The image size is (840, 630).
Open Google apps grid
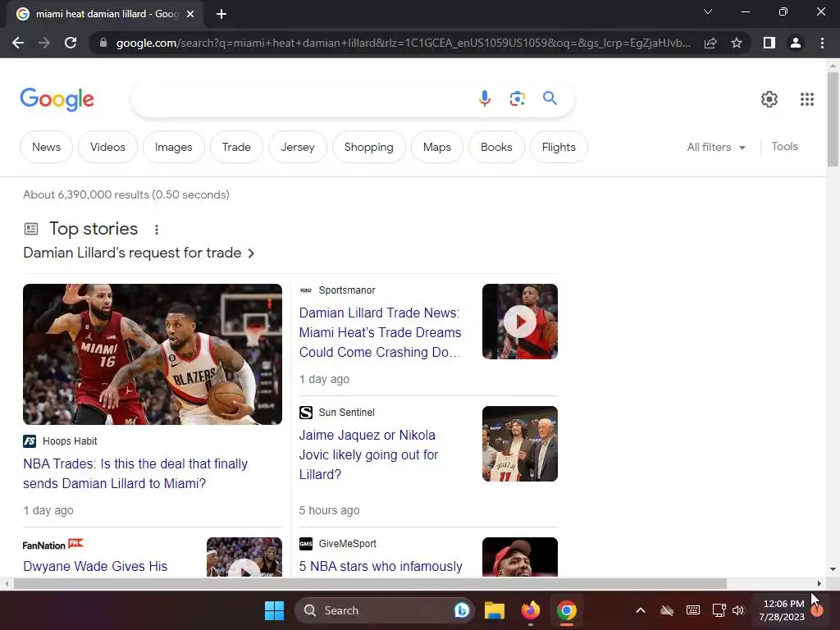807,99
